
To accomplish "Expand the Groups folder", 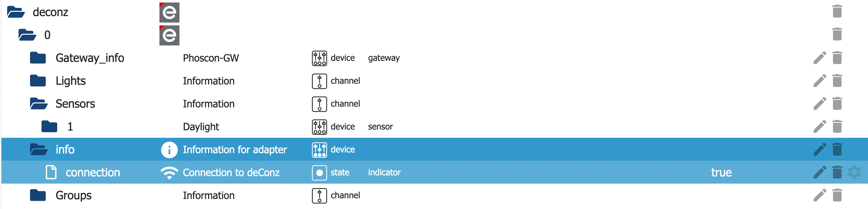I will click(x=38, y=195).
